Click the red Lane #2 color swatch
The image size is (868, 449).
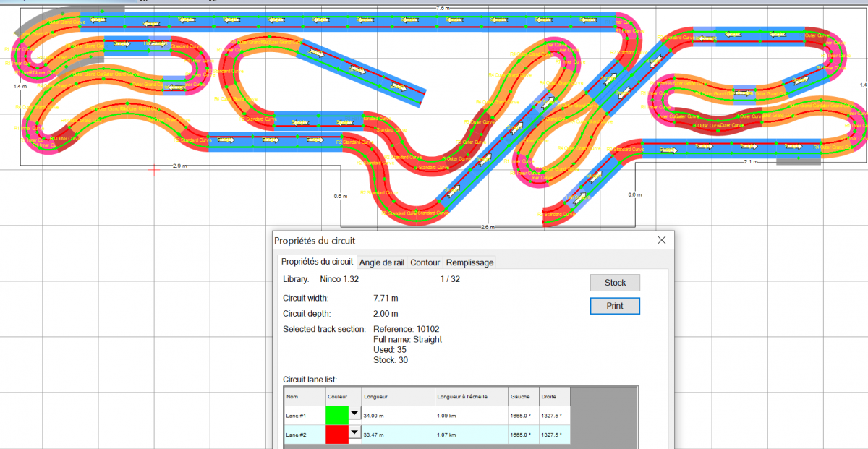(x=337, y=434)
